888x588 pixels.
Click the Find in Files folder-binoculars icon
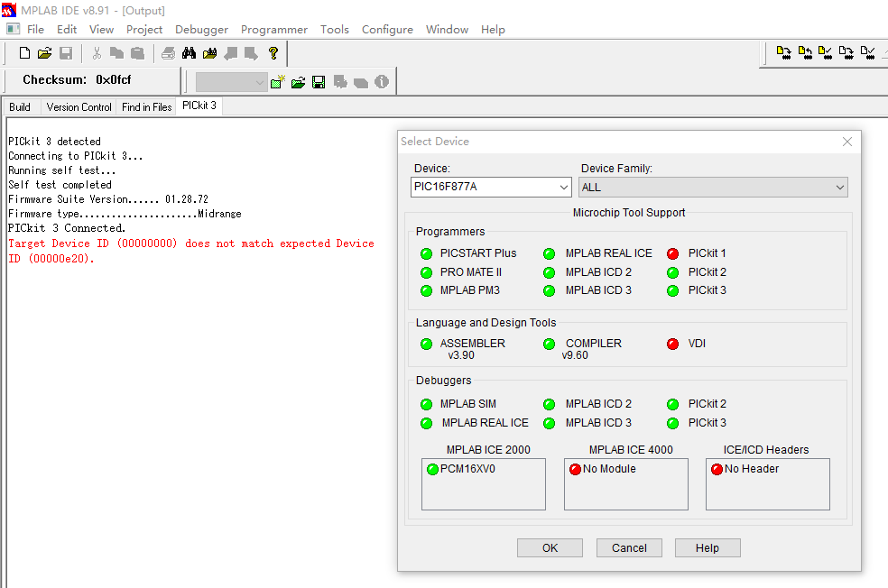pyautogui.click(x=209, y=53)
